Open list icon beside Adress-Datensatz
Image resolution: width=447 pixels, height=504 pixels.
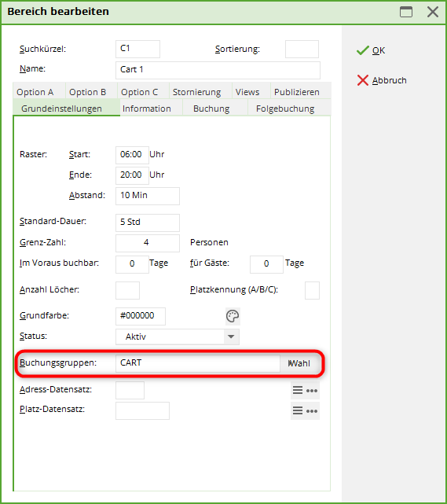(x=298, y=390)
